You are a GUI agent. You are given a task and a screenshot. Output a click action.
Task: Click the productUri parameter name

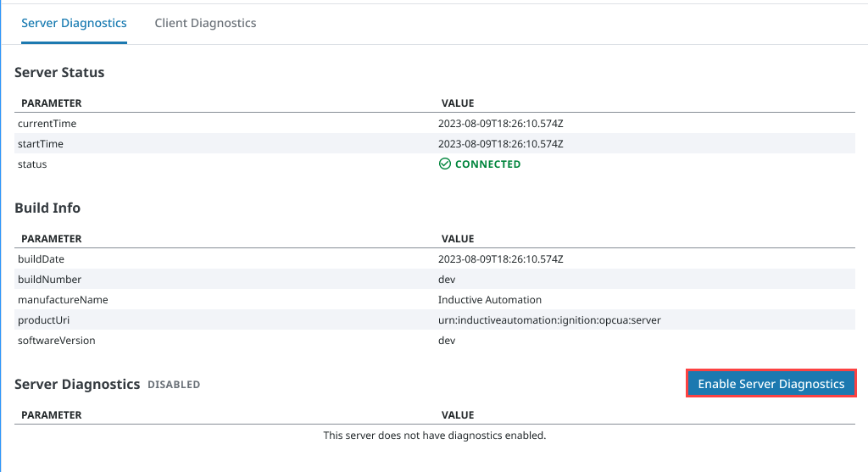coord(44,320)
